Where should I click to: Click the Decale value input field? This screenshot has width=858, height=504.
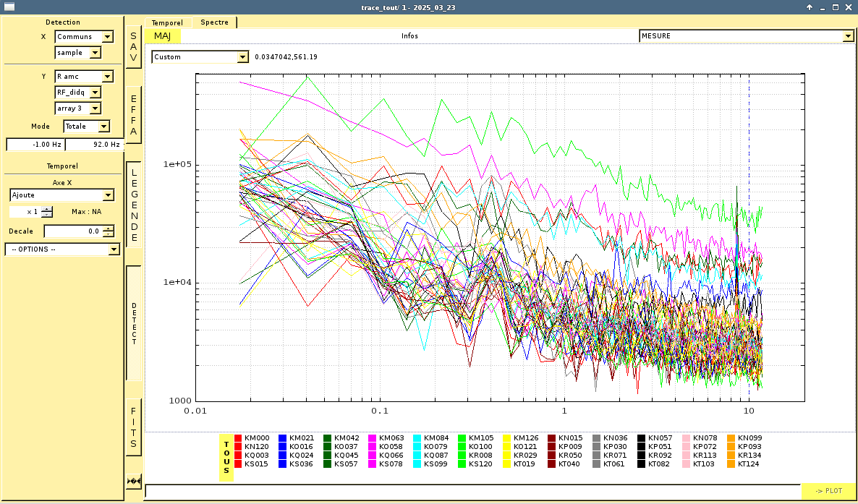pos(73,231)
